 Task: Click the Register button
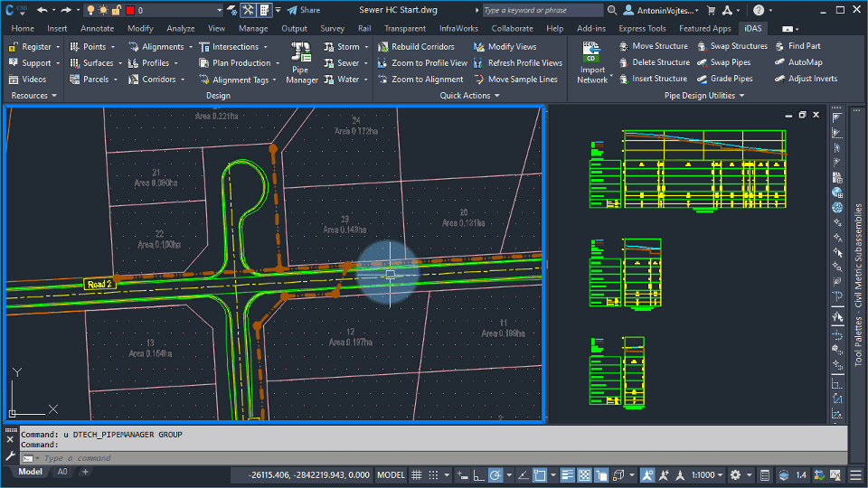click(33, 47)
